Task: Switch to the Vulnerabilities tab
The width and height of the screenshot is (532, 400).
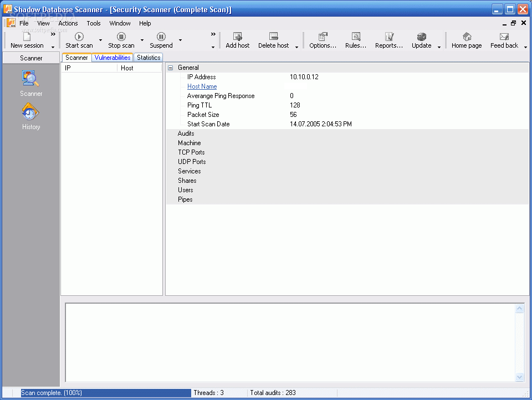Action: coord(112,58)
